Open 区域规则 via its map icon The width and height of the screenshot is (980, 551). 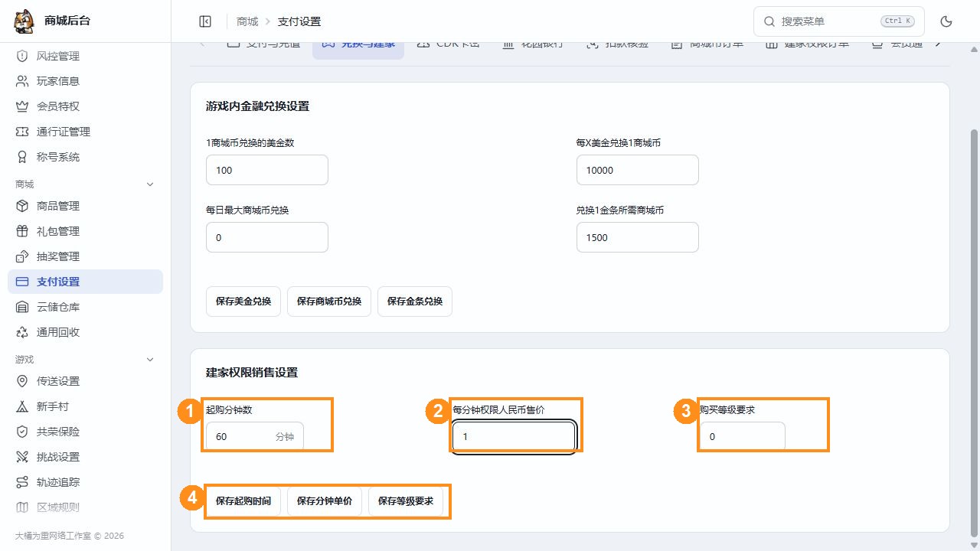coord(22,507)
